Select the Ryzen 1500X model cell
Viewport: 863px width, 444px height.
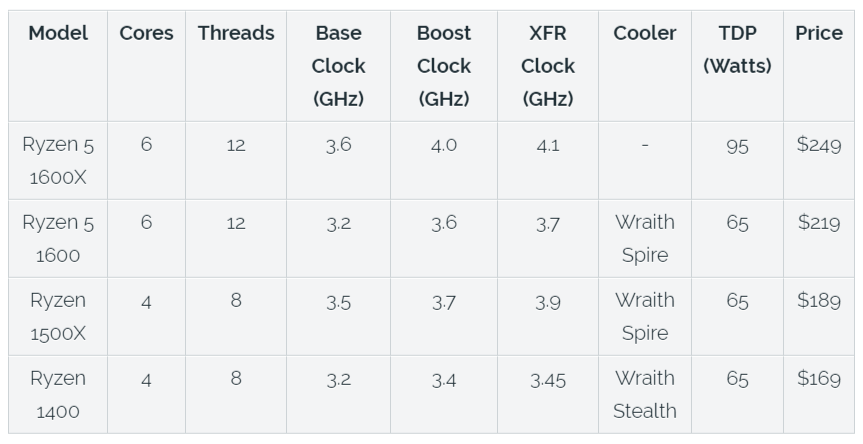(58, 316)
